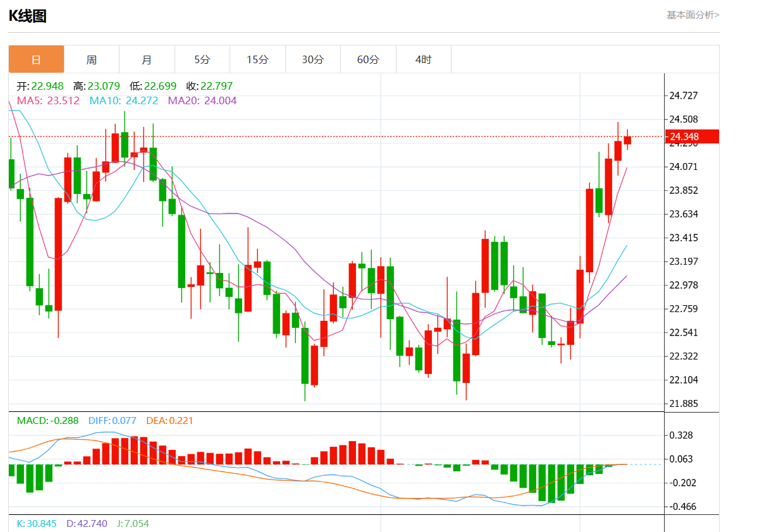Click the MACD value label
This screenshot has height=532, width=757.
click(48, 421)
